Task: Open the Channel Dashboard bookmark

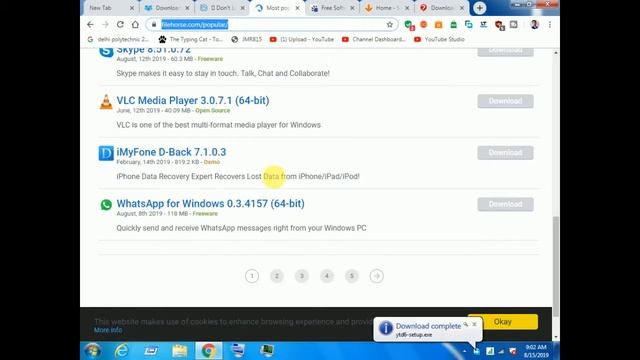Action: pyautogui.click(x=374, y=40)
